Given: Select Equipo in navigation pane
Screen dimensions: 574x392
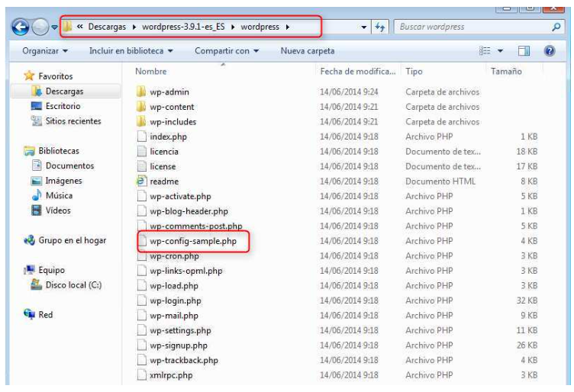Looking at the screenshot, I should (51, 270).
